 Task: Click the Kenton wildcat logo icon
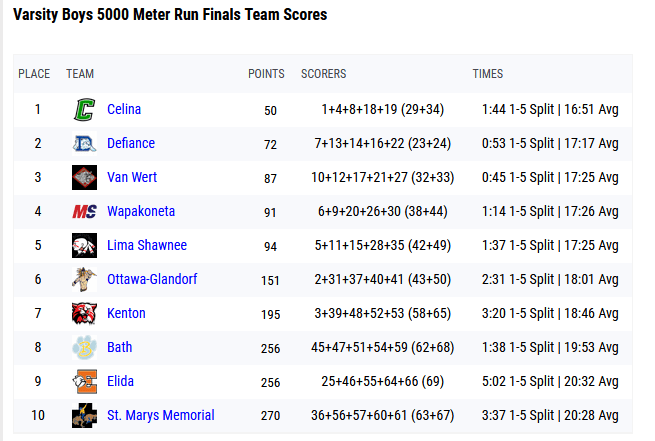[x=84, y=314]
